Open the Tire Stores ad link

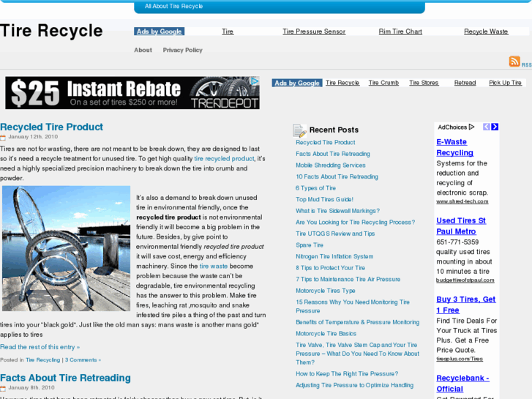click(424, 83)
